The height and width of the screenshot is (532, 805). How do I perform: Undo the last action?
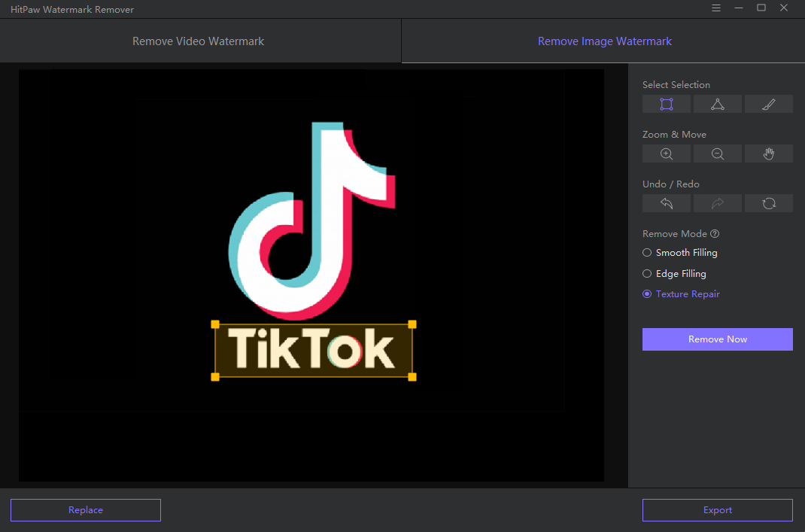pyautogui.click(x=666, y=203)
